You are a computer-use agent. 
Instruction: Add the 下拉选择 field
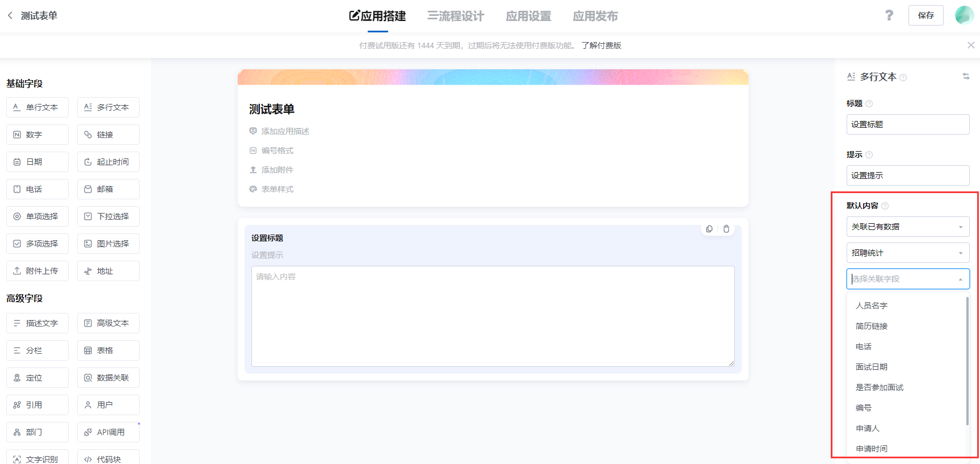coord(108,216)
